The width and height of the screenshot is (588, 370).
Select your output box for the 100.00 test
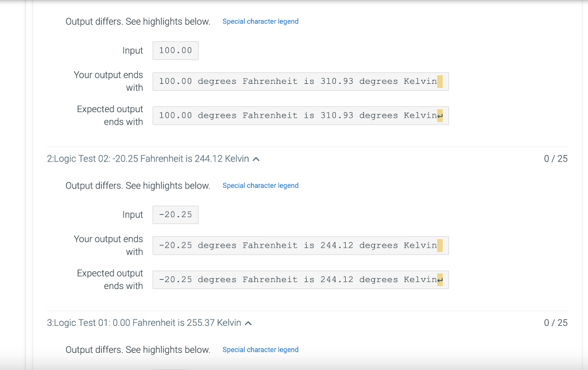[300, 81]
